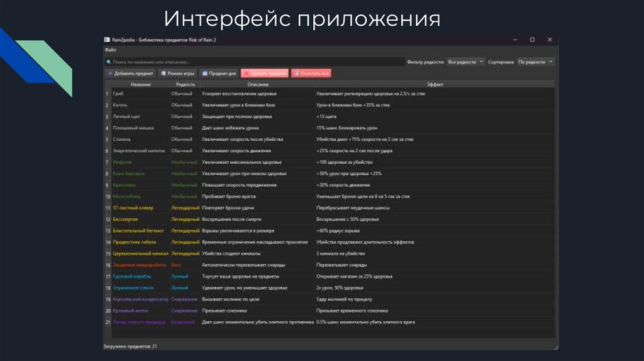Click the 'Редкость' column header

pos(186,84)
